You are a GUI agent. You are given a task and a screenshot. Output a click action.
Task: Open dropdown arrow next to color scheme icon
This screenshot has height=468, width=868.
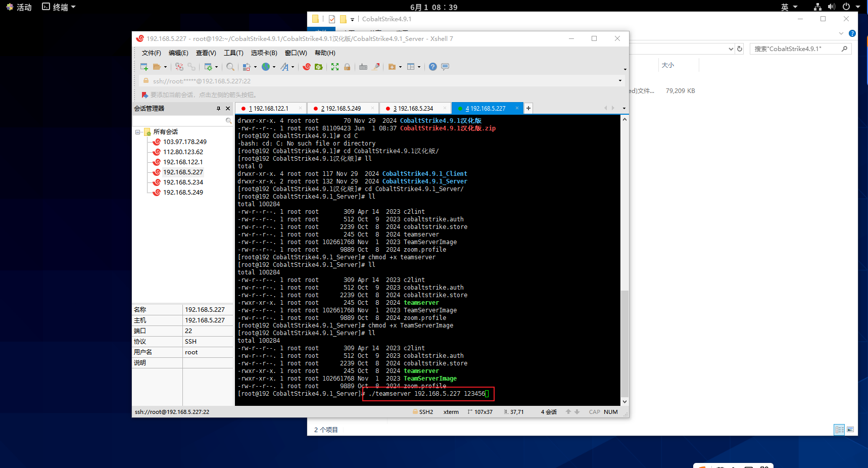(255, 67)
